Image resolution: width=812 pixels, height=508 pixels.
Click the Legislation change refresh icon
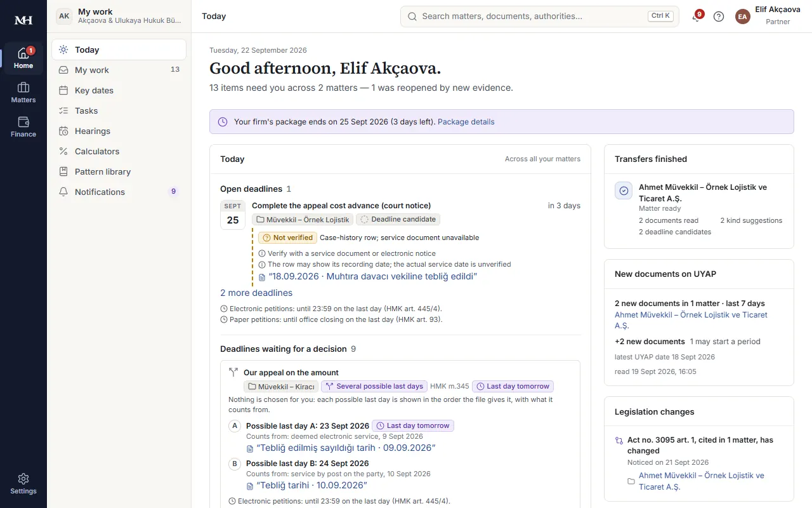pyautogui.click(x=619, y=440)
